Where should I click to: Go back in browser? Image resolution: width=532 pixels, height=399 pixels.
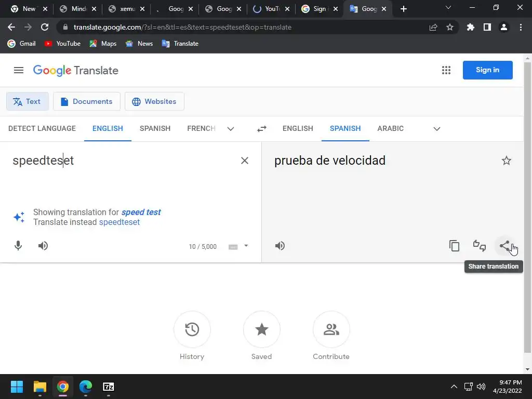(11, 27)
